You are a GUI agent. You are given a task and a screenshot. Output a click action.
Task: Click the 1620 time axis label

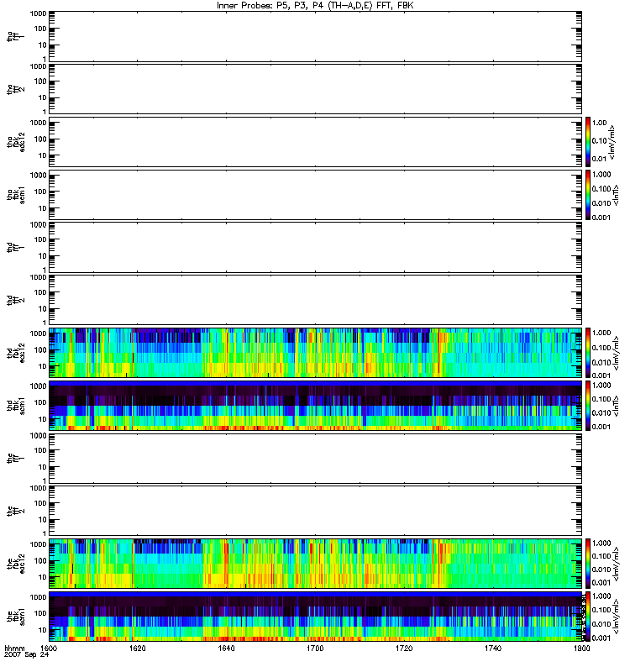138,648
